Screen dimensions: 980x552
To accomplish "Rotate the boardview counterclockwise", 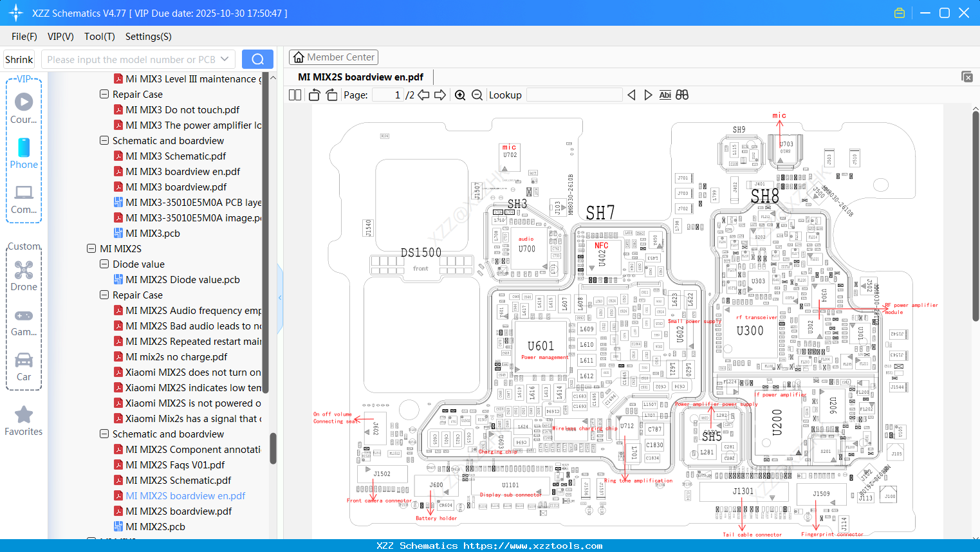I will point(314,95).
